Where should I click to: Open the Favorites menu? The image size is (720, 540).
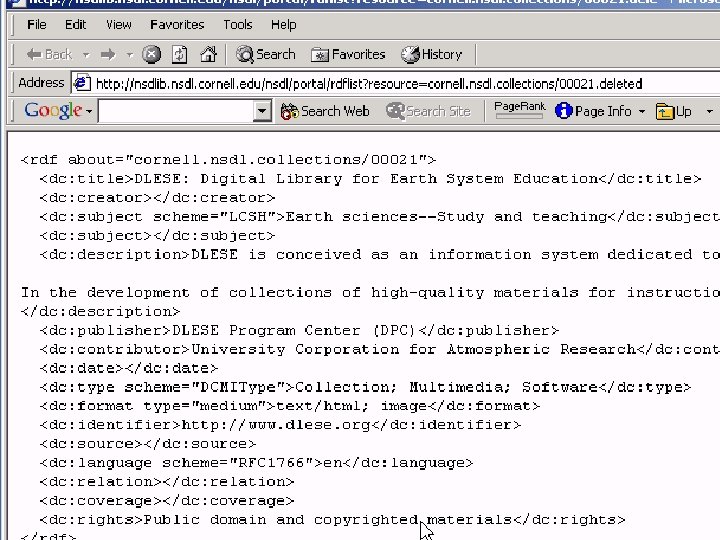coord(177,24)
